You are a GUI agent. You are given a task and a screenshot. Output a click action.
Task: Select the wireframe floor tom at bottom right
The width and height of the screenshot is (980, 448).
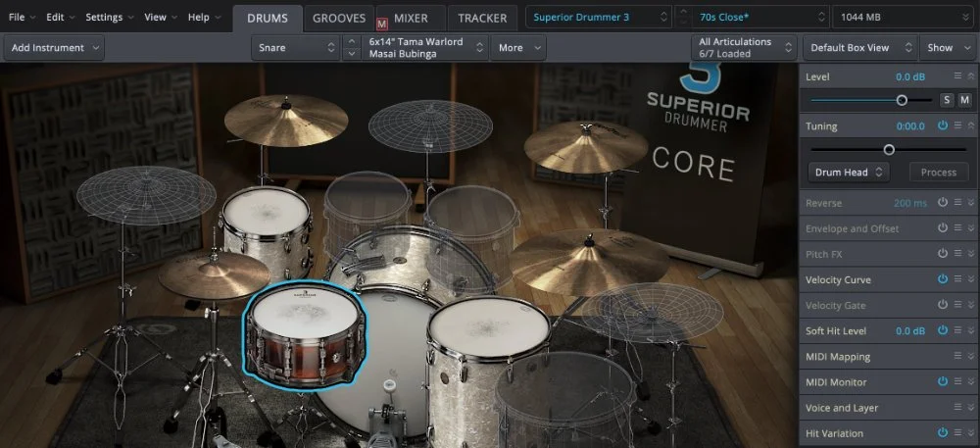[565, 400]
